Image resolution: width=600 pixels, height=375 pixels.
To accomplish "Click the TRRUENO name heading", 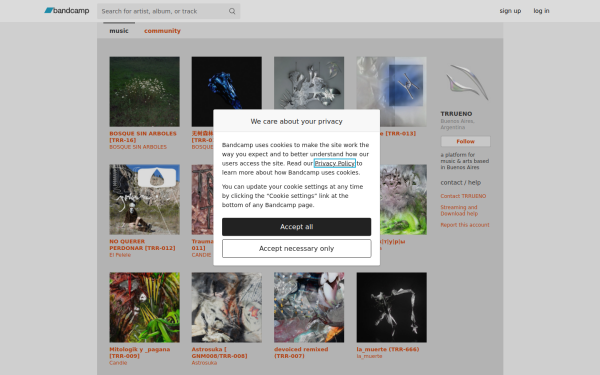I will point(456,114).
